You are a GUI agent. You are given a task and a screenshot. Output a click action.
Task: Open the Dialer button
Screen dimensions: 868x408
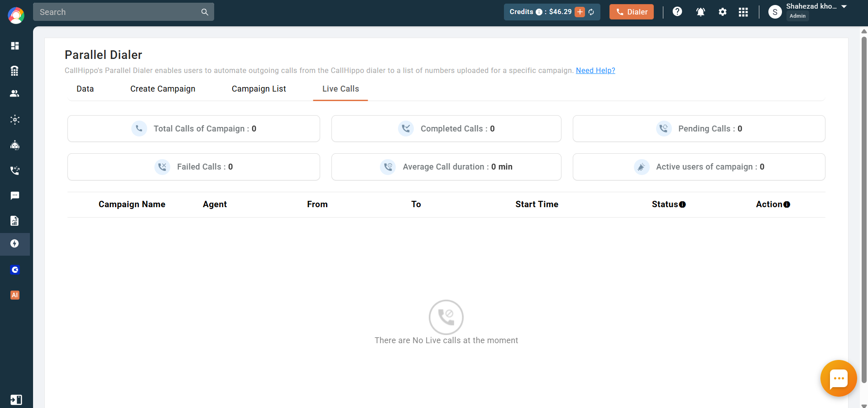coord(632,12)
